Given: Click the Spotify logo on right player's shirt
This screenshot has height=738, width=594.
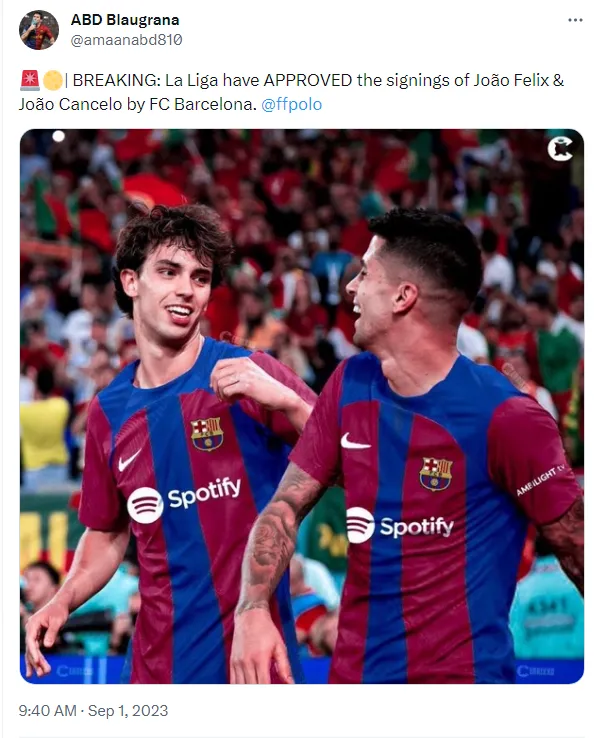Looking at the screenshot, I should [400, 525].
